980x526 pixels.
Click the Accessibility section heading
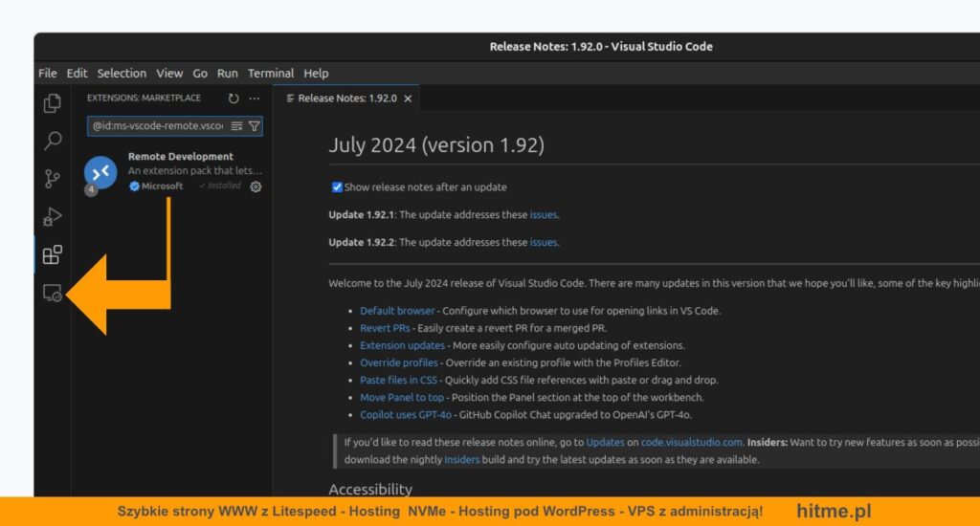pos(370,489)
